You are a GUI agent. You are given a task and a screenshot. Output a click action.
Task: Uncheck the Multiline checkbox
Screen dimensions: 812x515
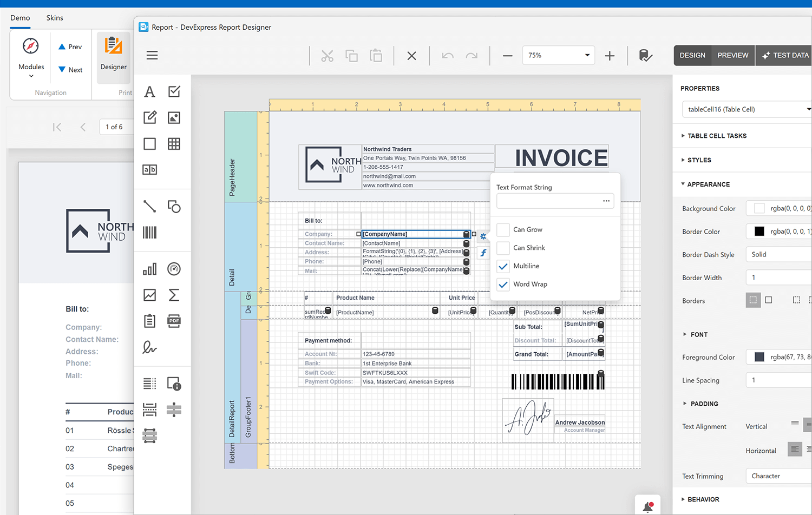[x=503, y=266]
